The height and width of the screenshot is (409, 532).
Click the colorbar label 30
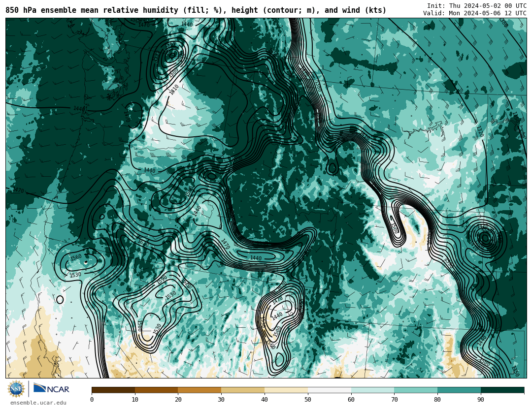click(221, 400)
